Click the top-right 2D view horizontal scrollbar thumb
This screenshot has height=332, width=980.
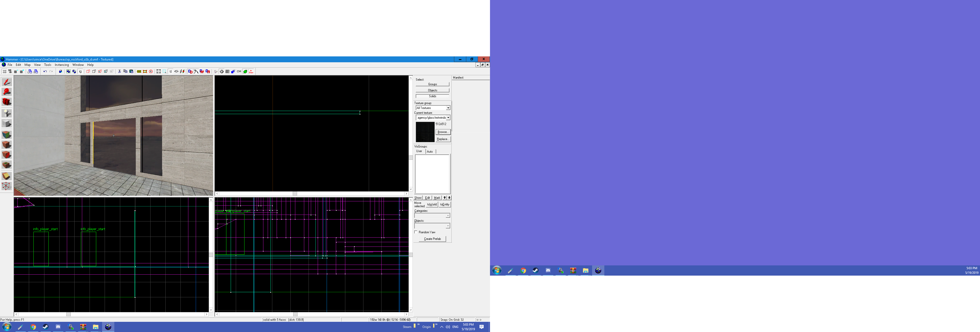point(295,194)
